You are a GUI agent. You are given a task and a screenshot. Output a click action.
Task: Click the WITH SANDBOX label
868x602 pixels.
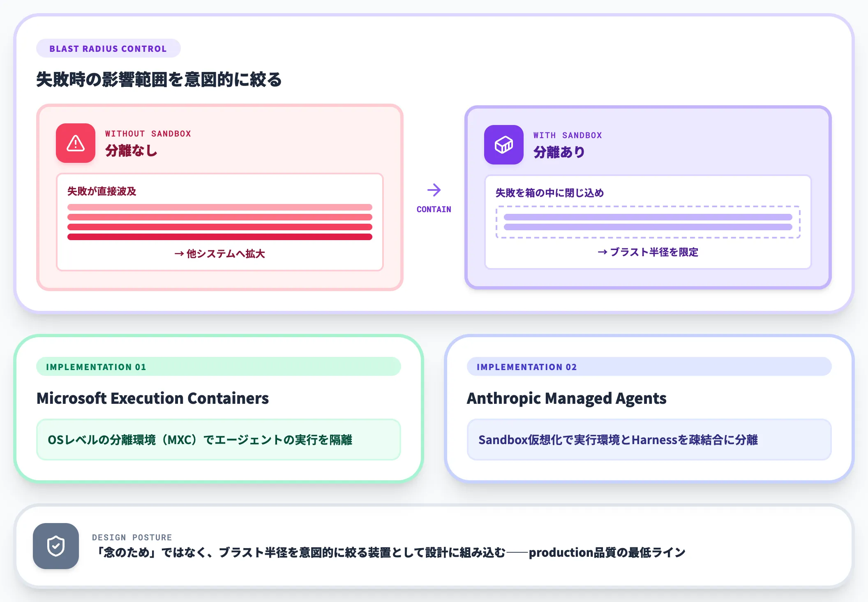click(568, 135)
